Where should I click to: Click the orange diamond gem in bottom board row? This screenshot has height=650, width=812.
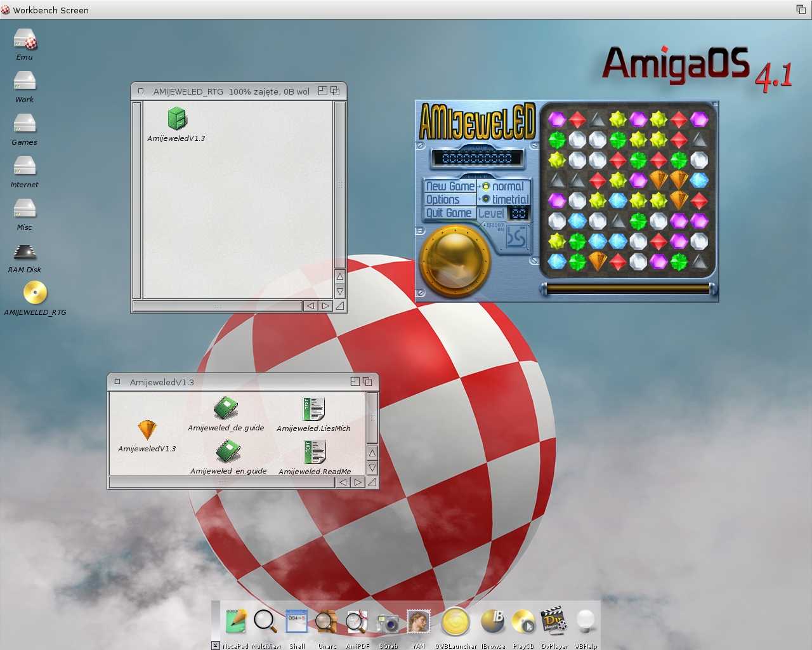pyautogui.click(x=597, y=261)
